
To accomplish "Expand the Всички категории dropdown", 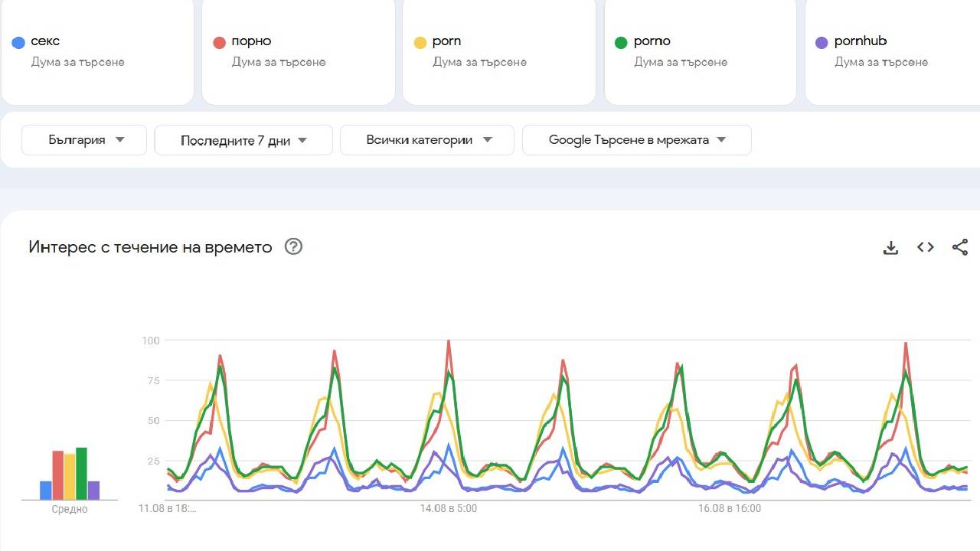I will pos(426,139).
